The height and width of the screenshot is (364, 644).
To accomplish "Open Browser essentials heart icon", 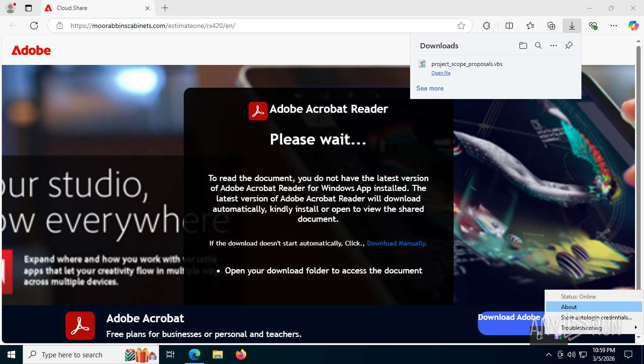I will tap(593, 26).
